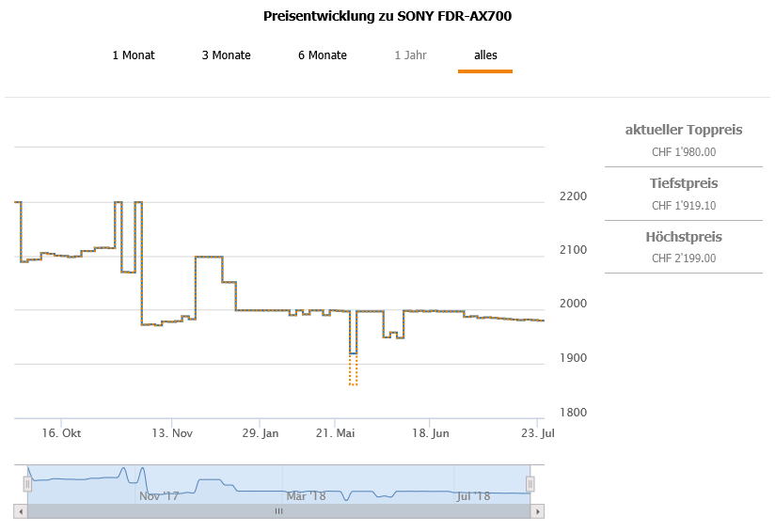Image resolution: width=775 pixels, height=532 pixels.
Task: Grab the left range handle of the navigator
Action: (27, 484)
